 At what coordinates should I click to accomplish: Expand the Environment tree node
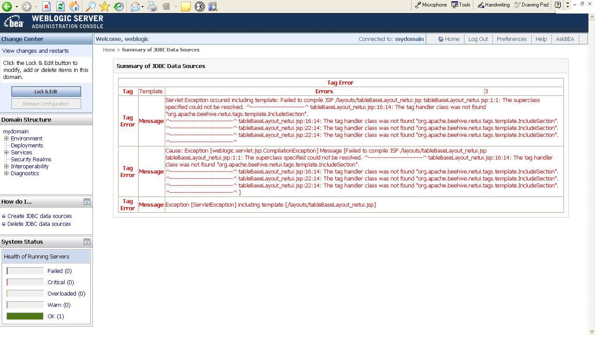pos(7,139)
